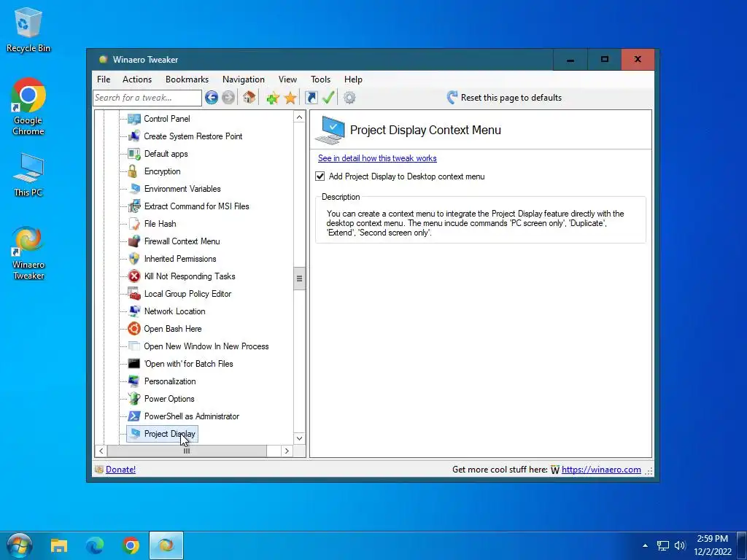Click the Local Group Policy Editor icon
Image resolution: width=747 pixels, height=560 pixels.
click(x=134, y=294)
